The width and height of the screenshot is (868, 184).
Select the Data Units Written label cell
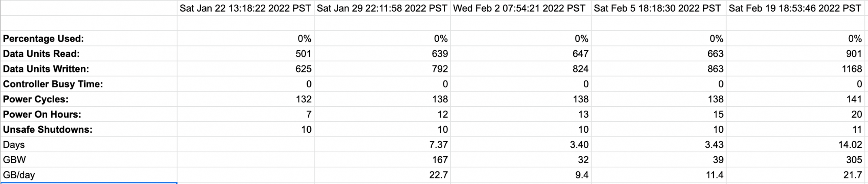(89, 69)
